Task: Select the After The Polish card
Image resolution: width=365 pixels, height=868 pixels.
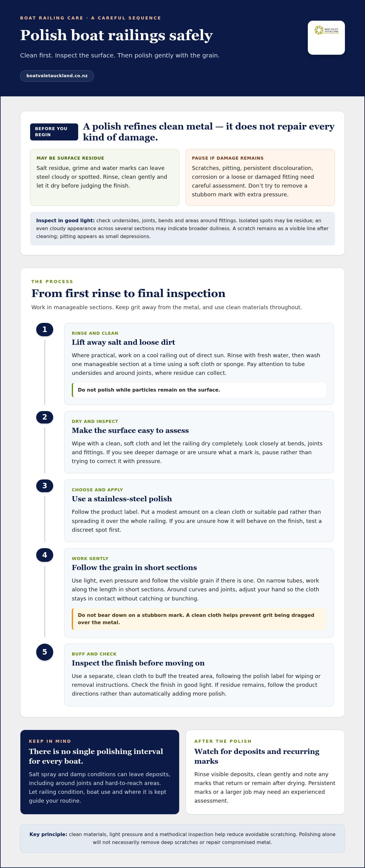Action: [265, 772]
